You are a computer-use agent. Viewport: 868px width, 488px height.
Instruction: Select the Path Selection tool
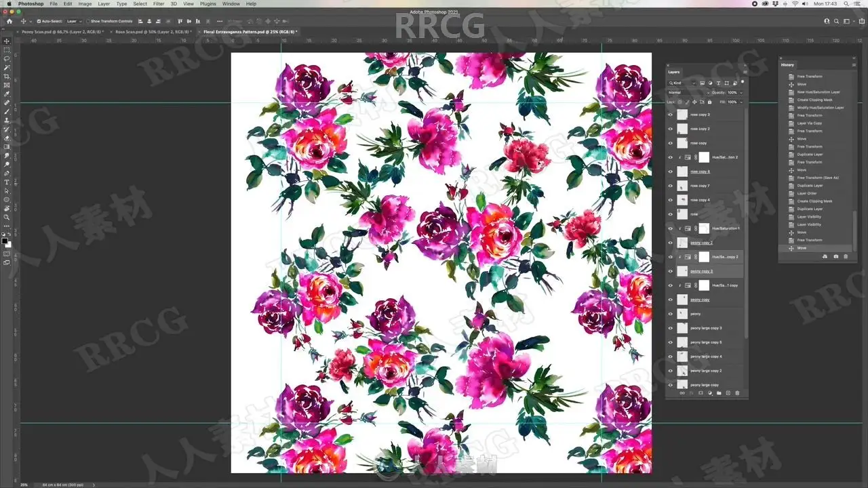coord(7,190)
